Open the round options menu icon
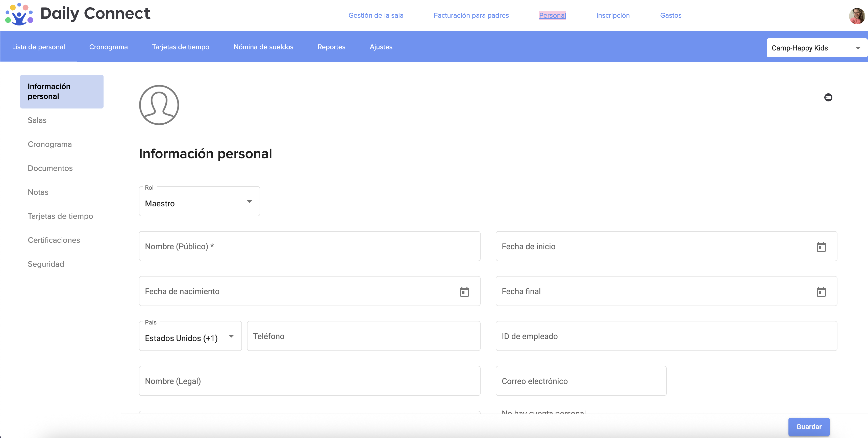This screenshot has width=868, height=438. [x=828, y=98]
